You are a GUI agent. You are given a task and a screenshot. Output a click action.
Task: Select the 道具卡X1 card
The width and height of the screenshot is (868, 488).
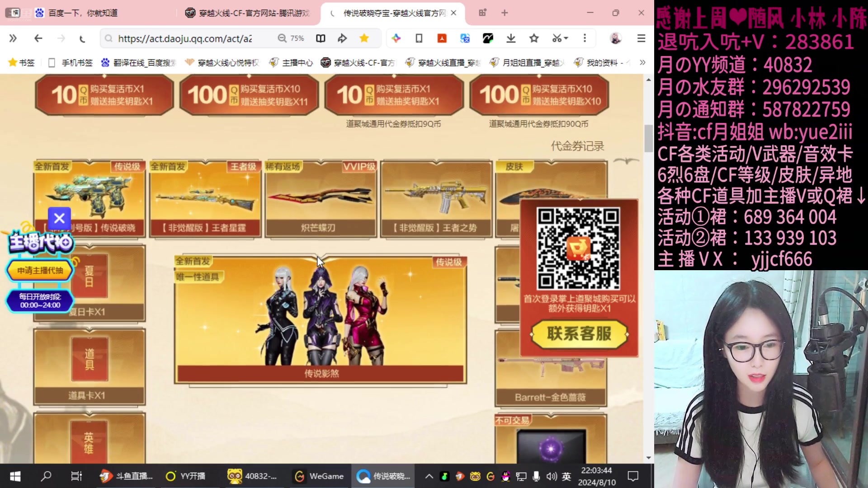[90, 367]
